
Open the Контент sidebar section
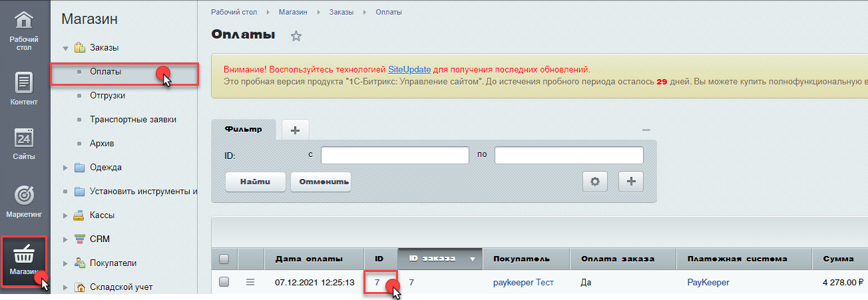(x=24, y=88)
